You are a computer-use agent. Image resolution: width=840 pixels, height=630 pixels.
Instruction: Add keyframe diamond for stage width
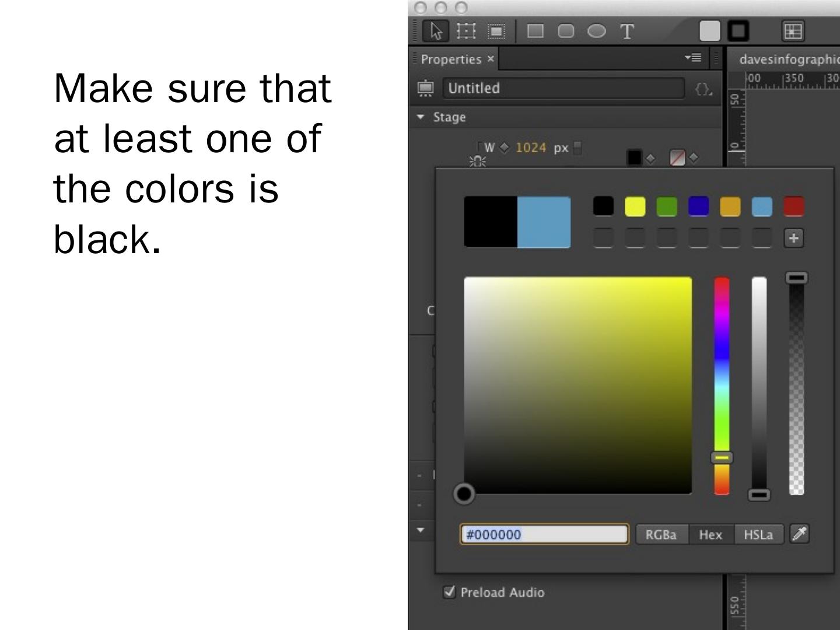505,148
